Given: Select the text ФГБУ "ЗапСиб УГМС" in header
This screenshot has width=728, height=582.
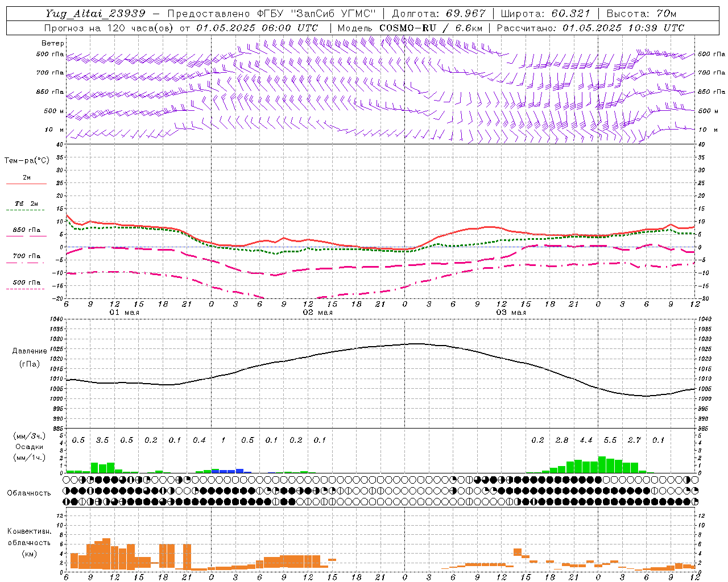Looking at the screenshot, I should 317,14.
